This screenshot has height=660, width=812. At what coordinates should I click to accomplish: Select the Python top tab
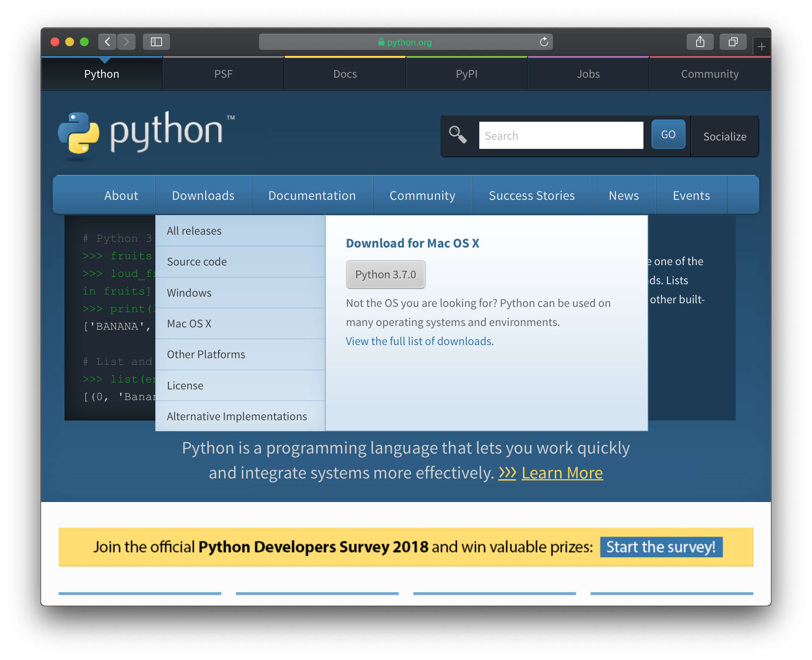tap(102, 74)
